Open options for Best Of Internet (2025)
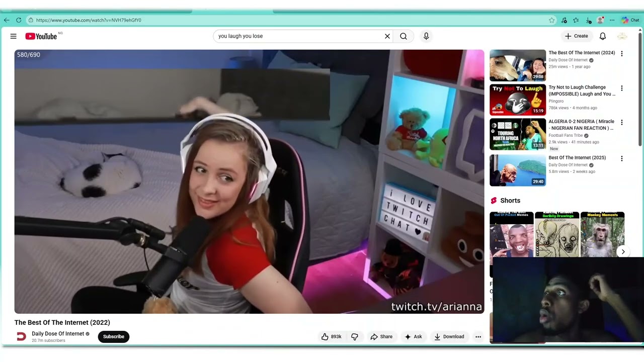The height and width of the screenshot is (362, 644). tap(622, 158)
